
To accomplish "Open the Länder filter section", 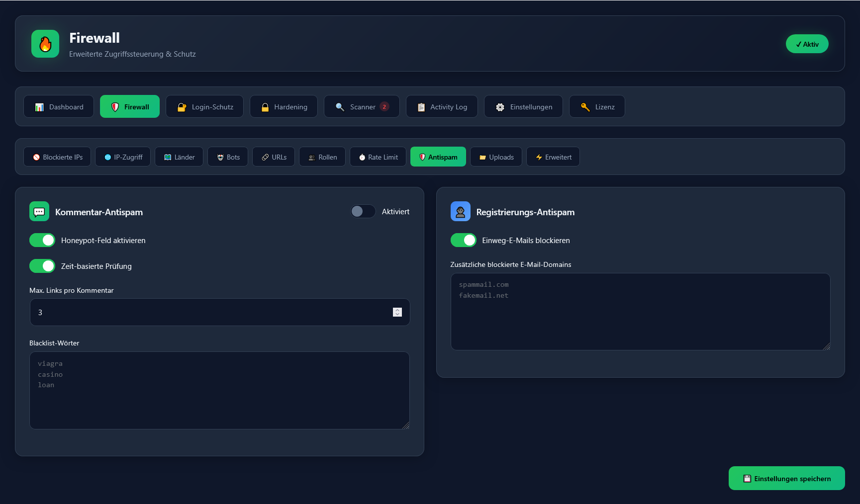I will (179, 157).
